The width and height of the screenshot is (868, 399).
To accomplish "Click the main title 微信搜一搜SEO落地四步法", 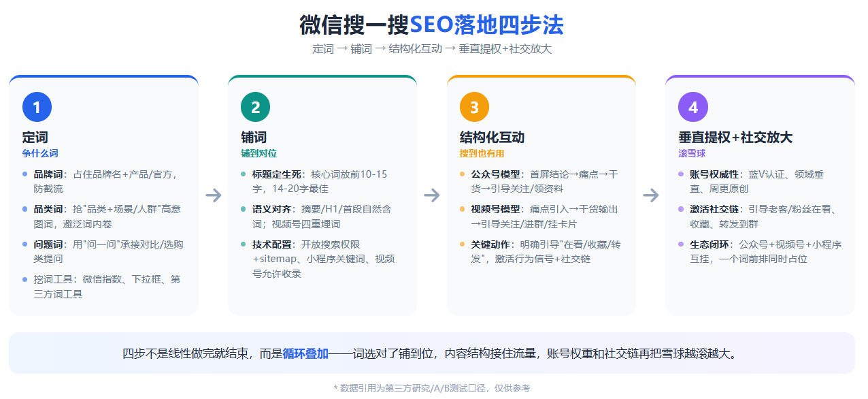I will [x=432, y=25].
